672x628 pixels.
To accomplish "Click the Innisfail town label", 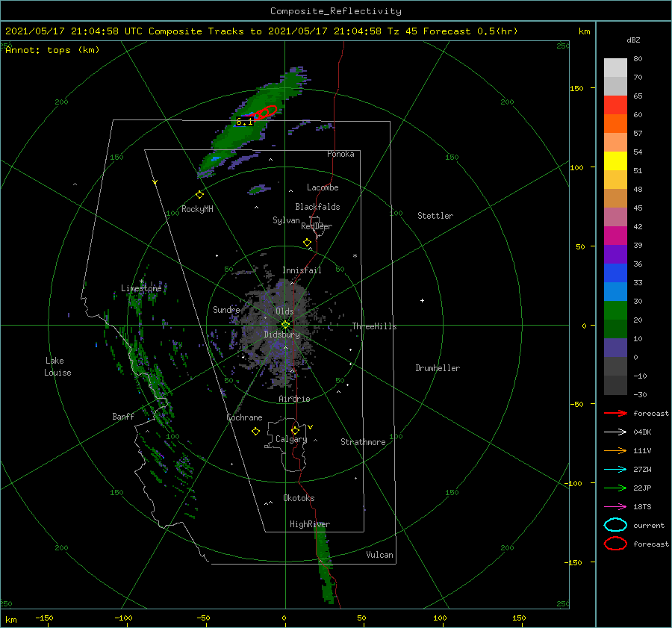I will [302, 270].
